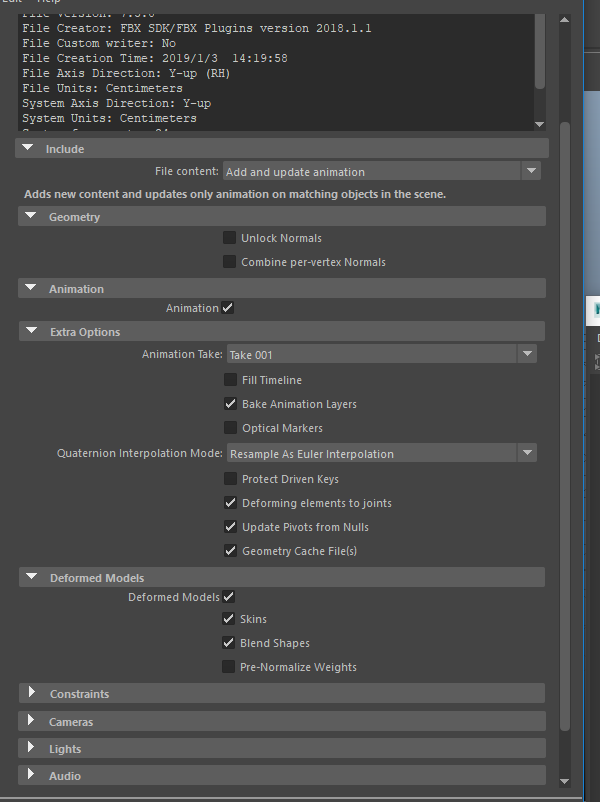Check Protect Driven Keys option

tap(230, 479)
